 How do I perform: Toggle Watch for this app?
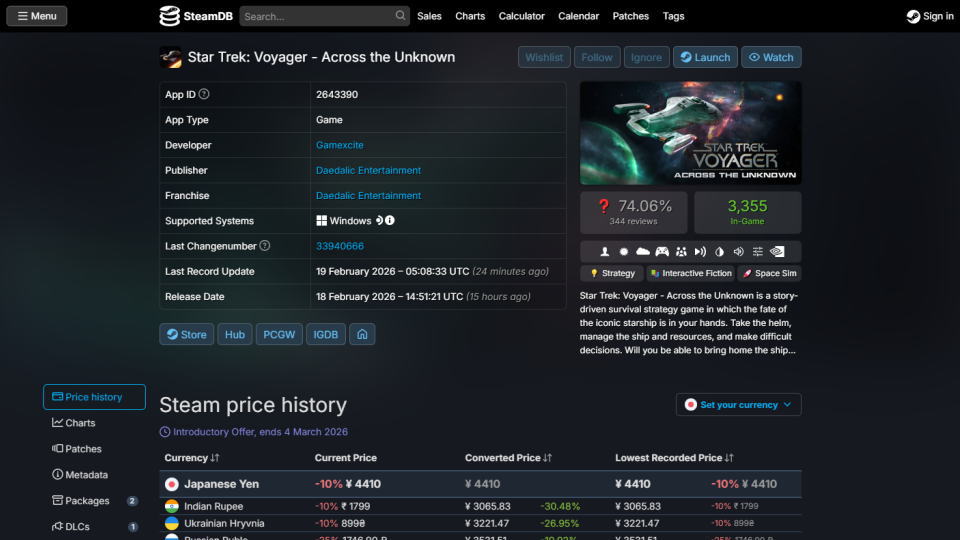[771, 57]
